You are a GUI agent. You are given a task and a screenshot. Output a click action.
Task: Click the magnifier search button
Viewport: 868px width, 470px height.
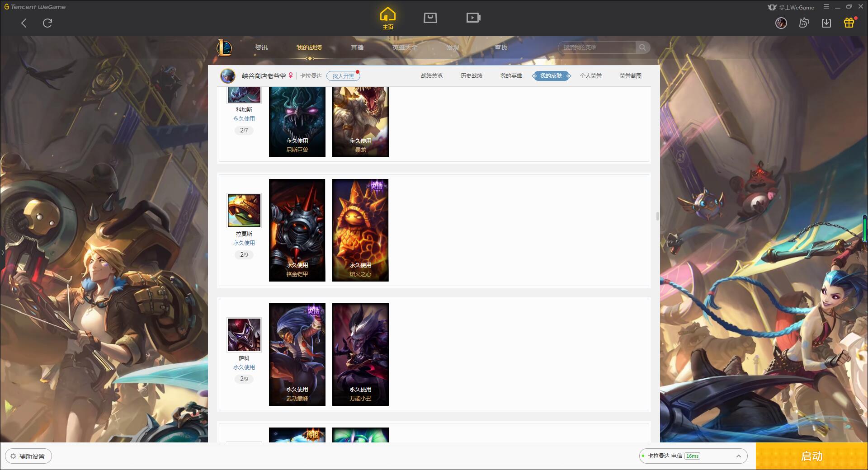click(x=642, y=47)
